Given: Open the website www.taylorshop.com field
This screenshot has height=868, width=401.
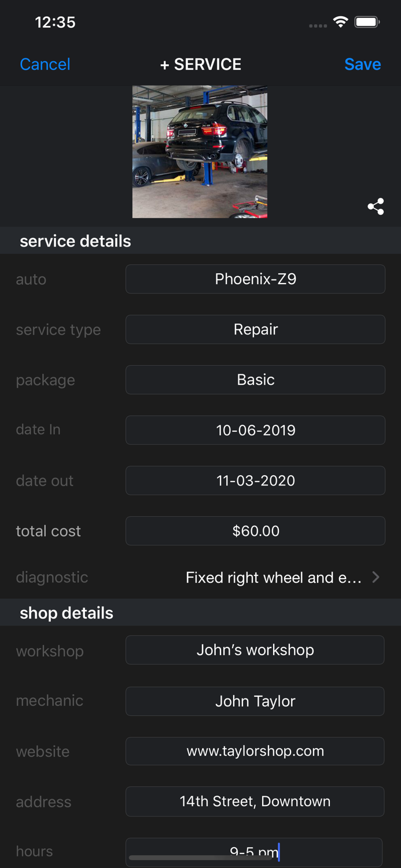Looking at the screenshot, I should pyautogui.click(x=255, y=751).
